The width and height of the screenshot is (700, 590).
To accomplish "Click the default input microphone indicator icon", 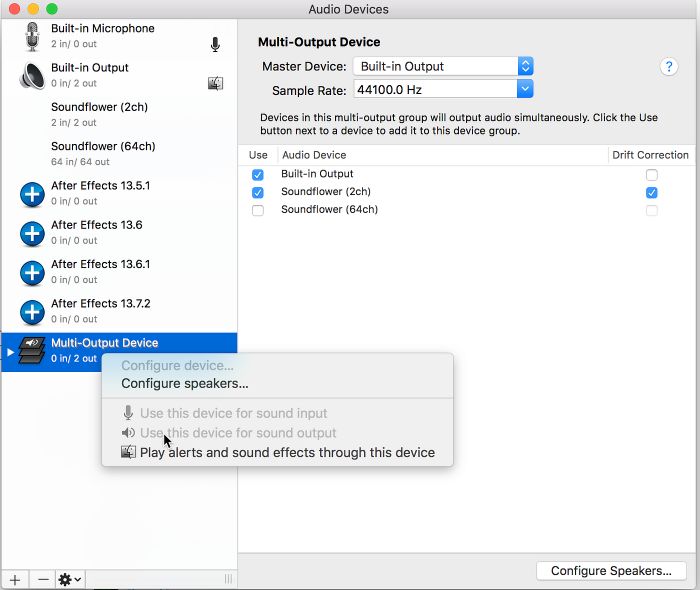I will [215, 44].
